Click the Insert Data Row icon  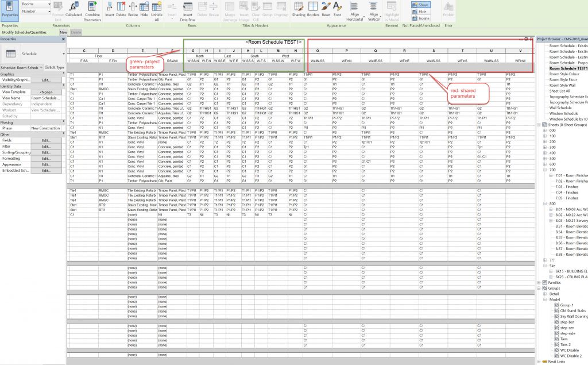coord(188,9)
